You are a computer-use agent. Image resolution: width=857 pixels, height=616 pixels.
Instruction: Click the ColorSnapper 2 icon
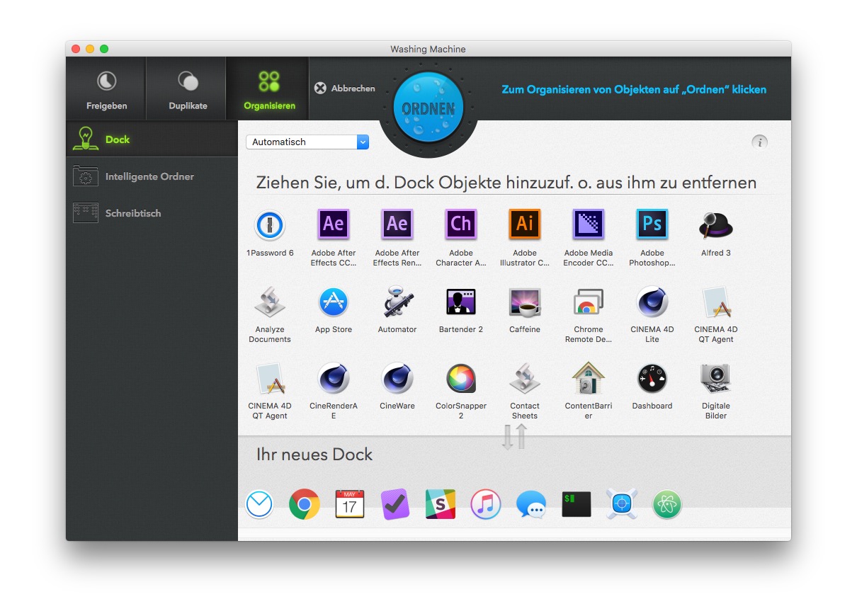point(460,379)
